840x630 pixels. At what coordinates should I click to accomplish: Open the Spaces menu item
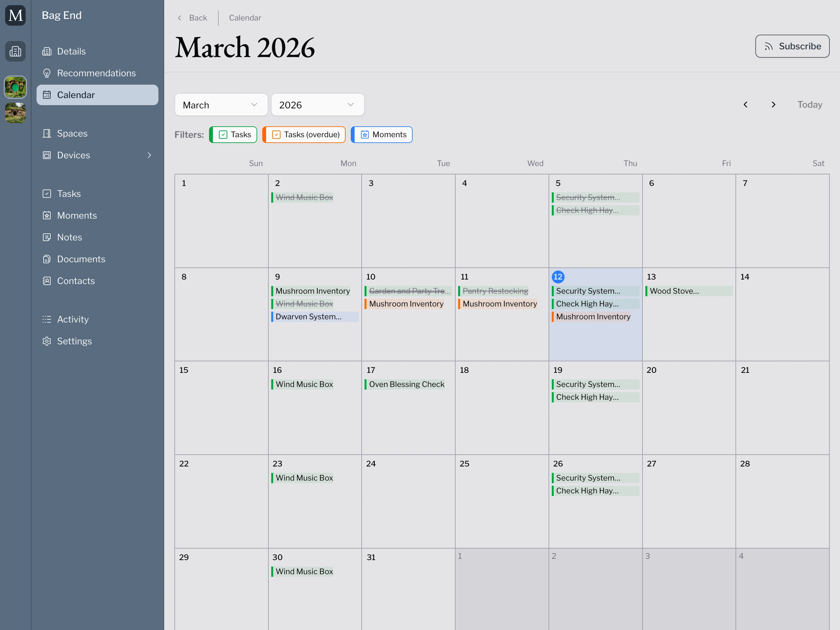coord(72,133)
